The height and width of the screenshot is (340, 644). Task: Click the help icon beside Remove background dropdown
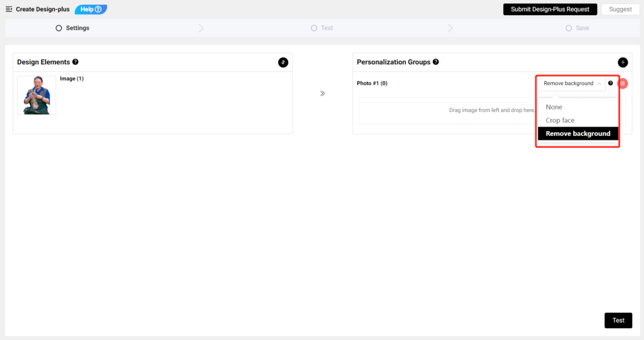tap(610, 83)
